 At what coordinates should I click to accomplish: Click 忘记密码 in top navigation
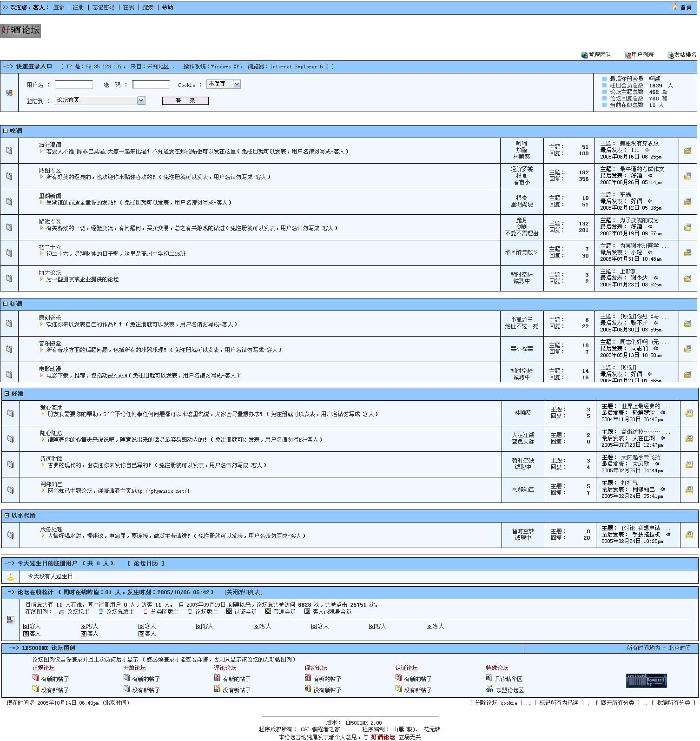coord(103,7)
